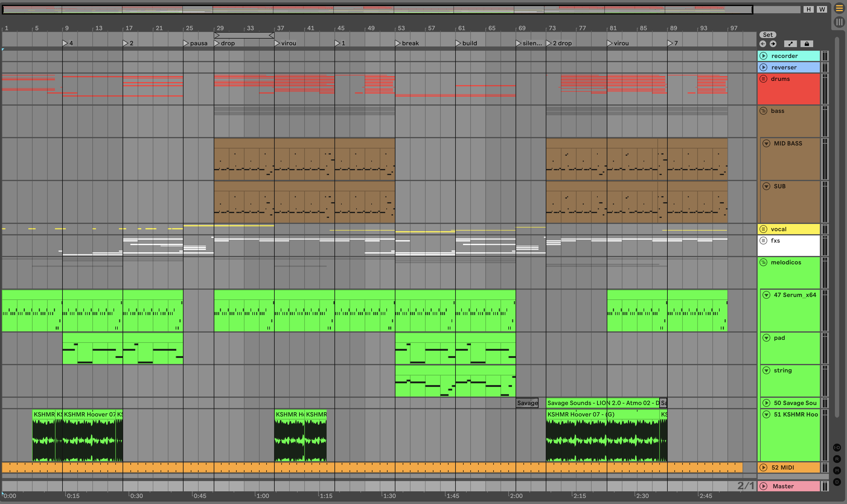Screen dimensions: 847x504
Task: Click the locator triangle labeled '4'
Action: [65, 43]
